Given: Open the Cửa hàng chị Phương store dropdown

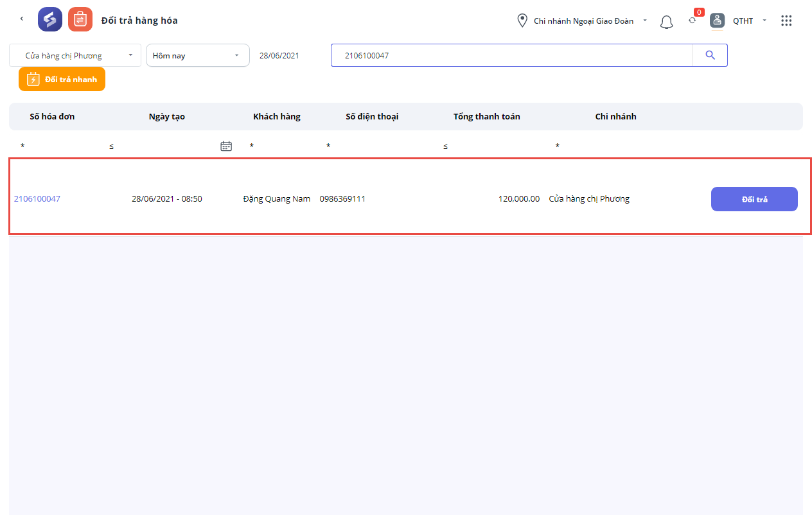Looking at the screenshot, I should click(x=75, y=55).
